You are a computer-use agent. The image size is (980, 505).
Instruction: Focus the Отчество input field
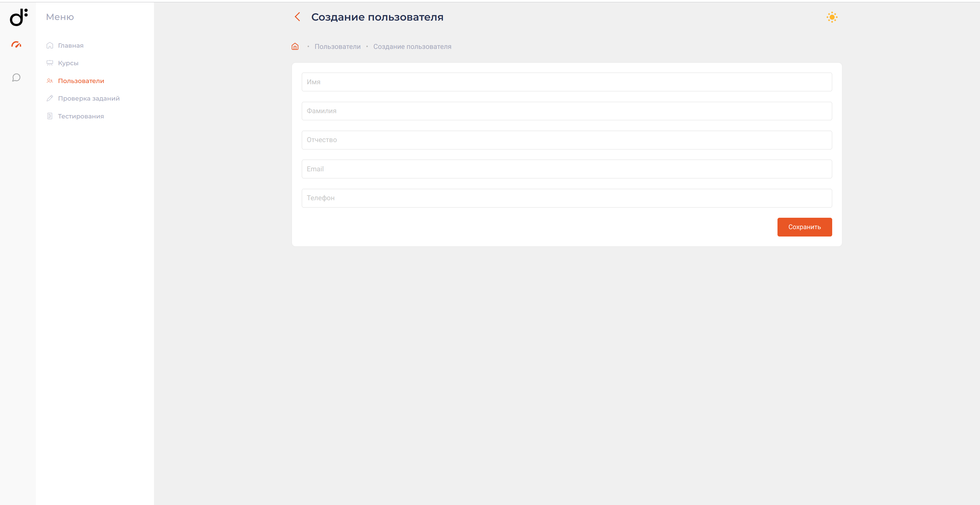[566, 140]
